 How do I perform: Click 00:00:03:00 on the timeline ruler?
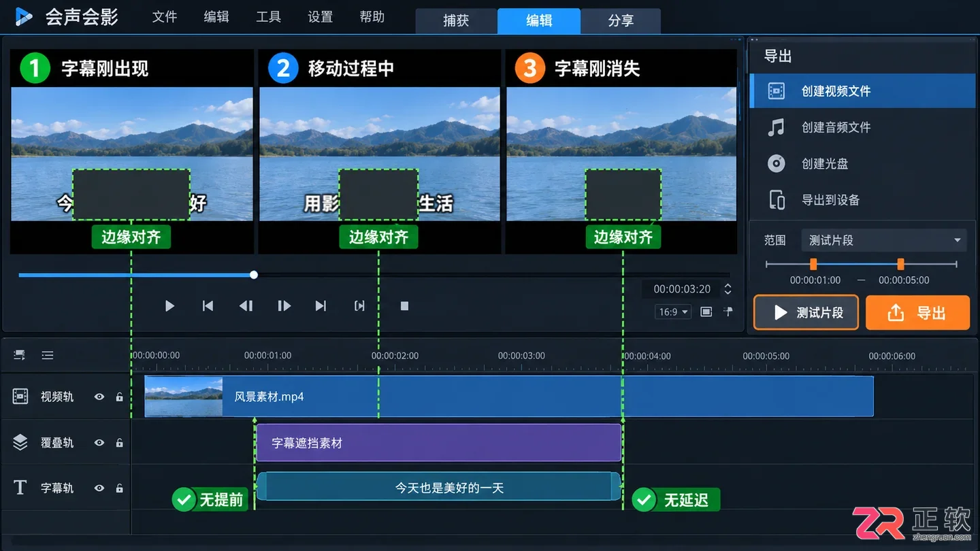(x=521, y=355)
